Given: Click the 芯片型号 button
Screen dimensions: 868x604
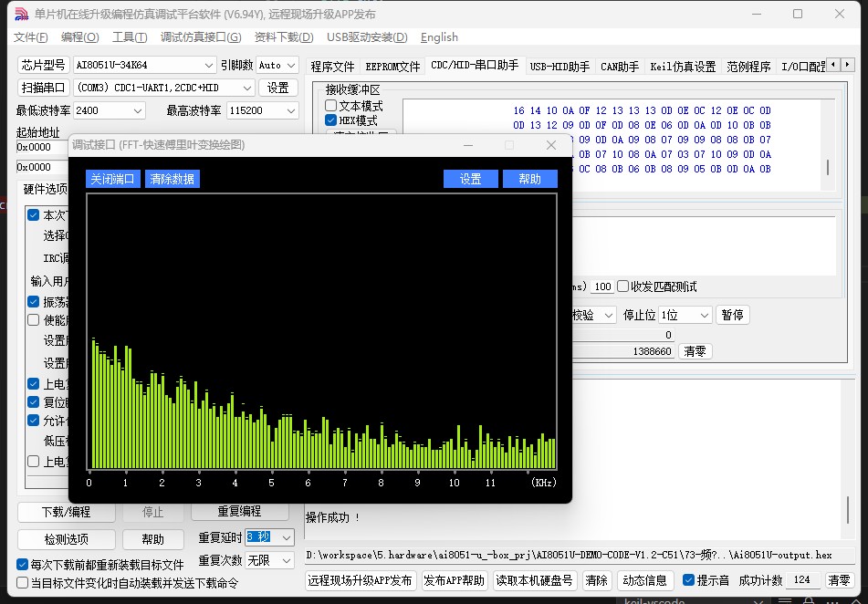Looking at the screenshot, I should pos(43,65).
